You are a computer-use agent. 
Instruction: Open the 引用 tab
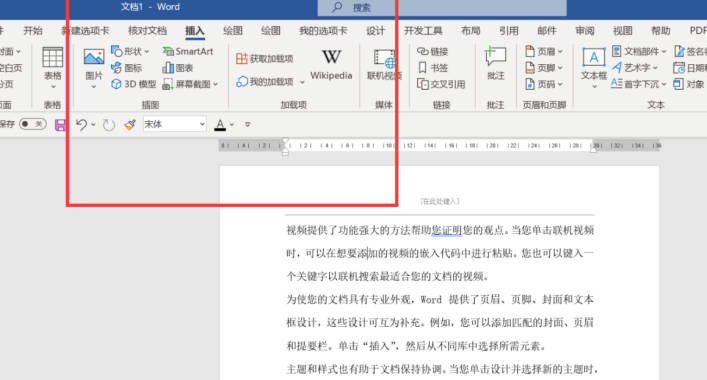509,31
